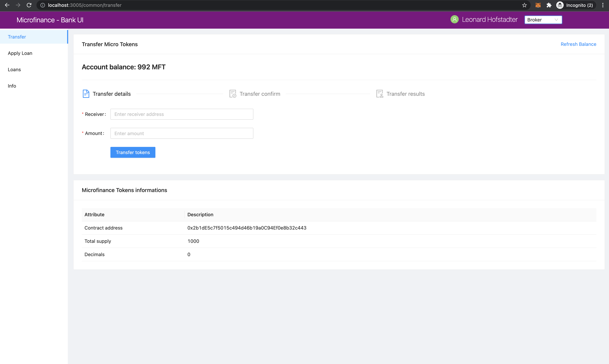Click the Description column header
609x364 pixels.
[x=200, y=214]
